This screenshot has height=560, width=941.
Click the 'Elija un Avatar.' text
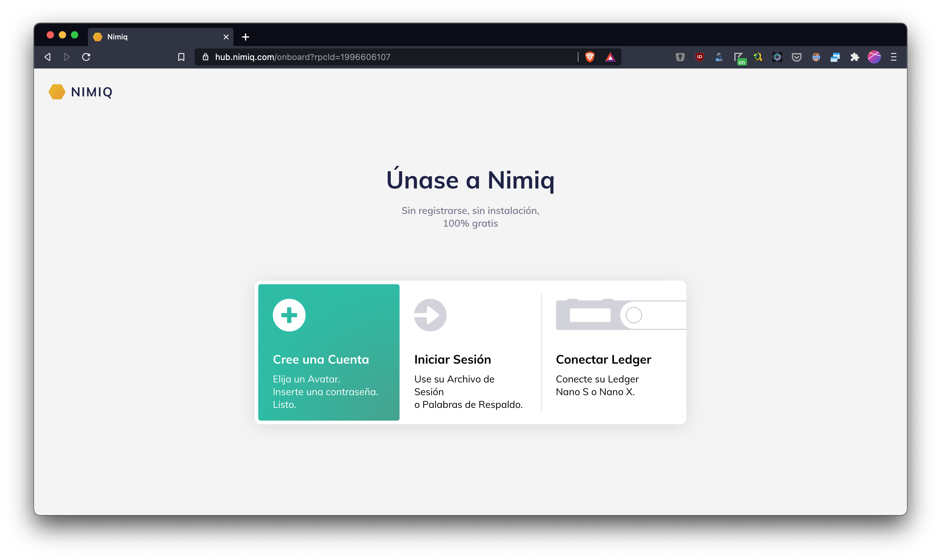click(306, 379)
